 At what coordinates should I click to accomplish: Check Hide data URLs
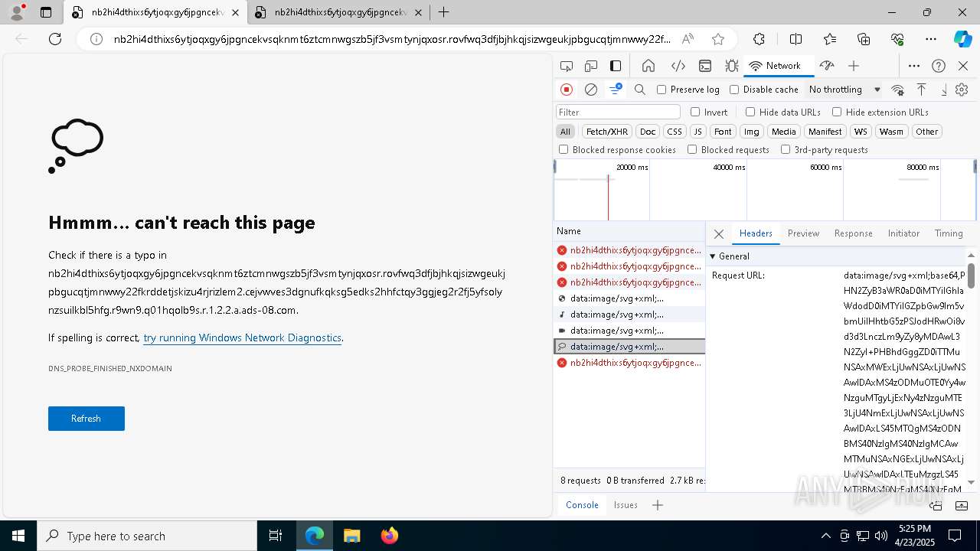tap(750, 112)
